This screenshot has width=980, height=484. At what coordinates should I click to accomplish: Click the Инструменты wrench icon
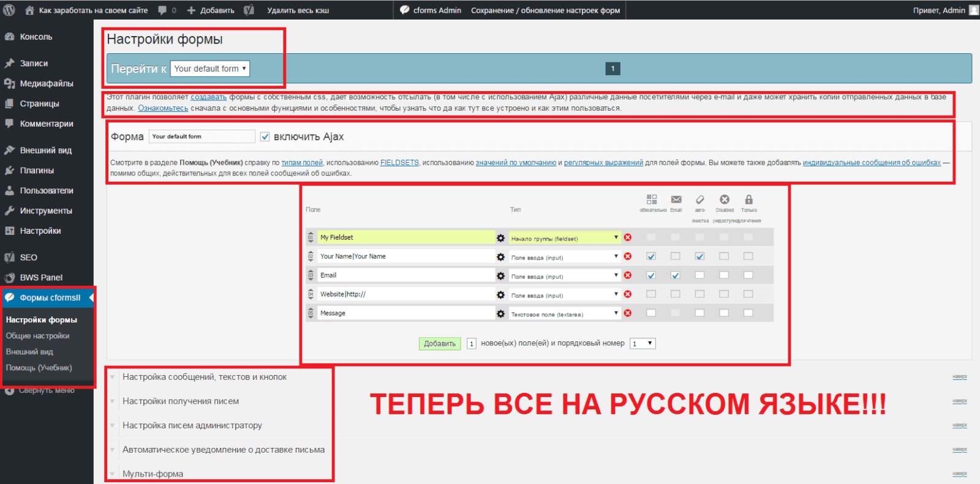point(10,210)
